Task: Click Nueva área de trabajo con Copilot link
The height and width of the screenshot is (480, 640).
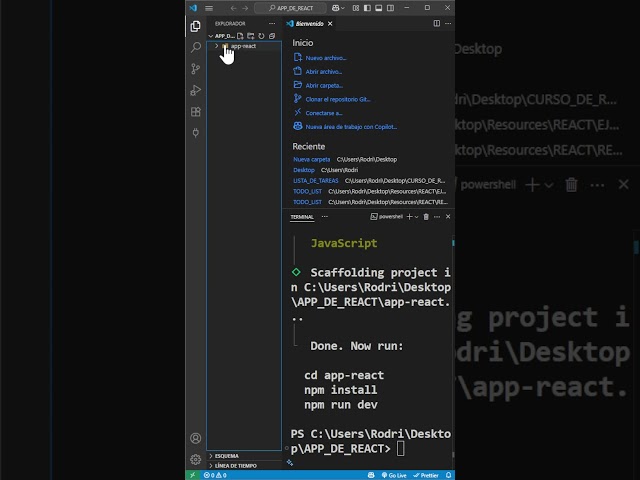Action: (351, 127)
